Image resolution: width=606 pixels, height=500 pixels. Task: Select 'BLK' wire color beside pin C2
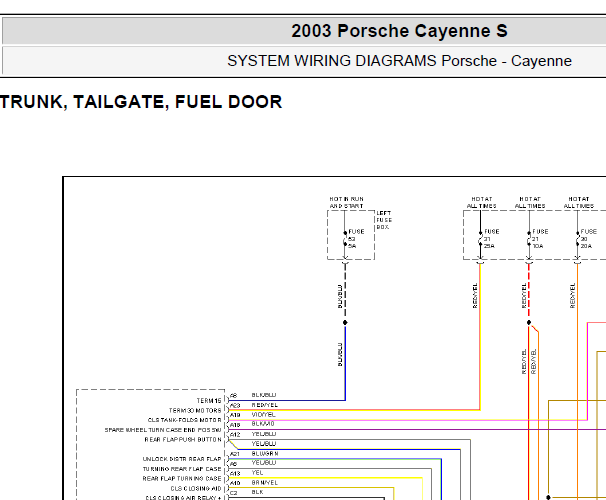click(257, 492)
